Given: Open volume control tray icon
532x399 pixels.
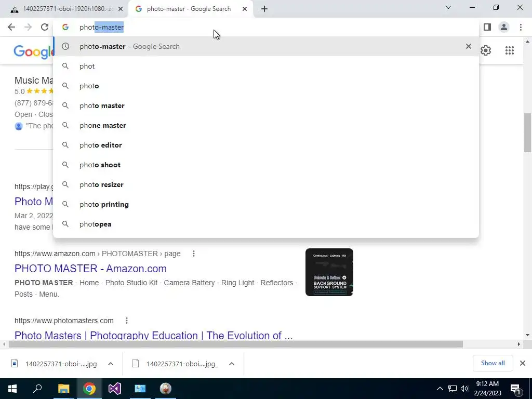Looking at the screenshot, I should pos(464,389).
